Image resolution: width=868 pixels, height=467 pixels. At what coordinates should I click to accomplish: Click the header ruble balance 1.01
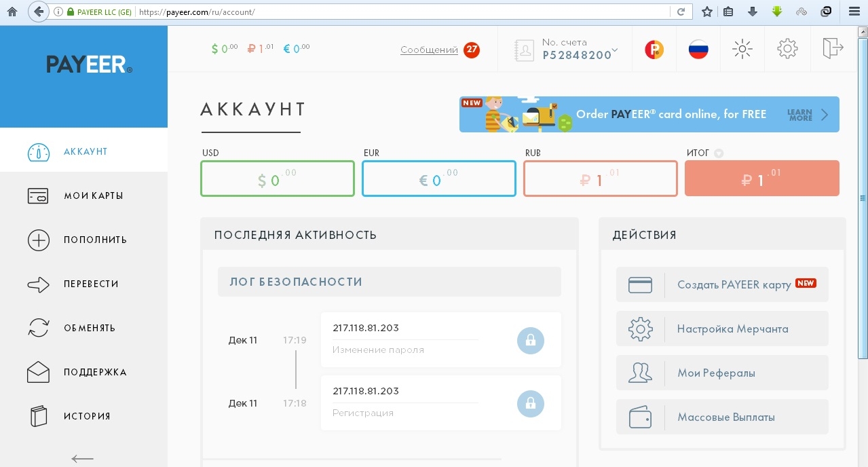click(261, 48)
